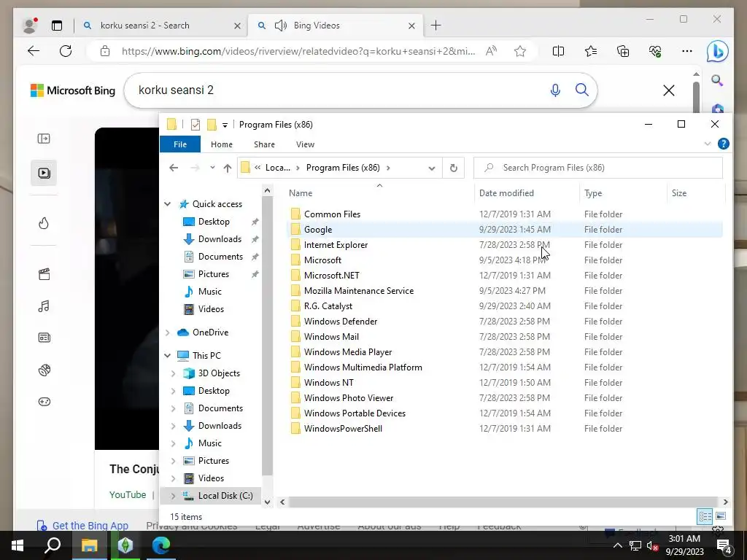This screenshot has width=747, height=560.
Task: View site information lock icon in Edge
Action: pyautogui.click(x=105, y=52)
